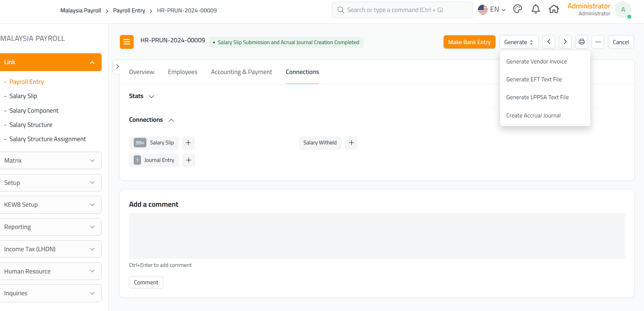Click the Make Bank Entry button
Image resolution: width=644 pixels, height=311 pixels.
point(469,42)
